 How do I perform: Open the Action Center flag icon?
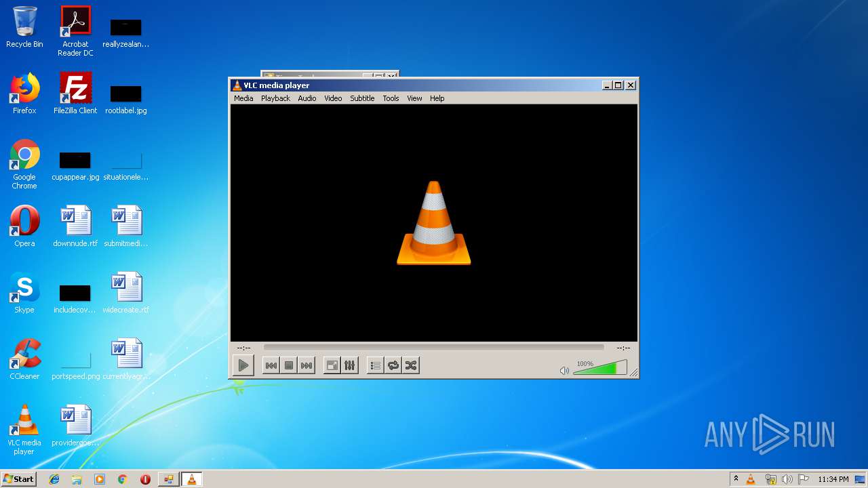804,479
